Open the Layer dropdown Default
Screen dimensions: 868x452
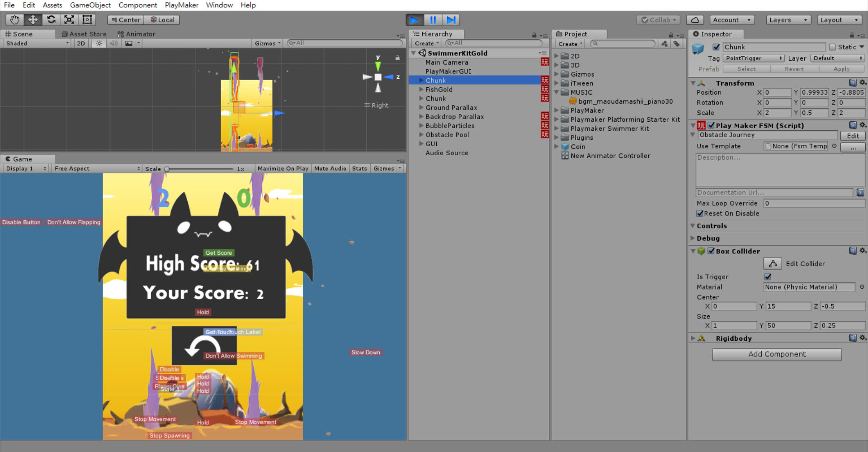coord(838,58)
